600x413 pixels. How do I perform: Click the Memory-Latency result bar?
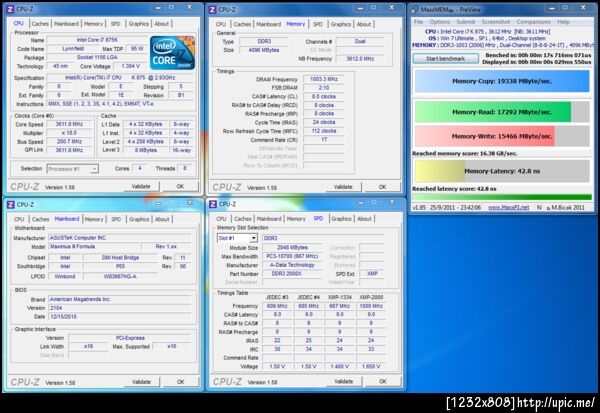(x=502, y=171)
